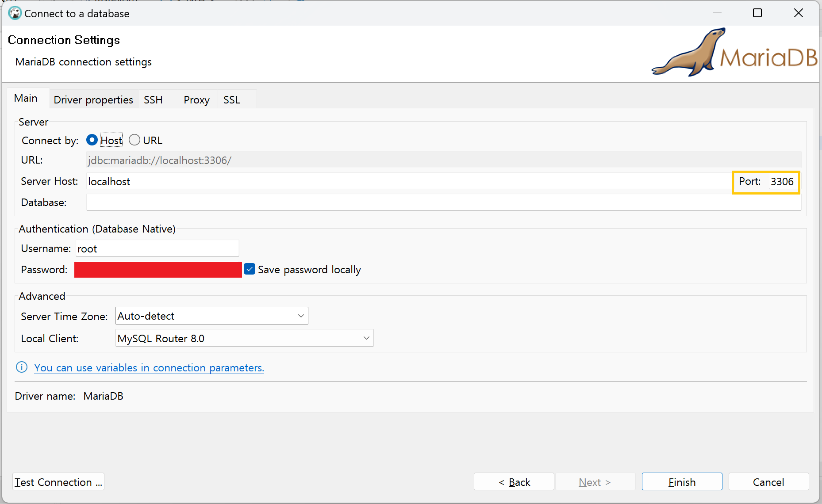Screen dimensions: 822x504
Task: Click the Database input field
Action: click(x=443, y=202)
